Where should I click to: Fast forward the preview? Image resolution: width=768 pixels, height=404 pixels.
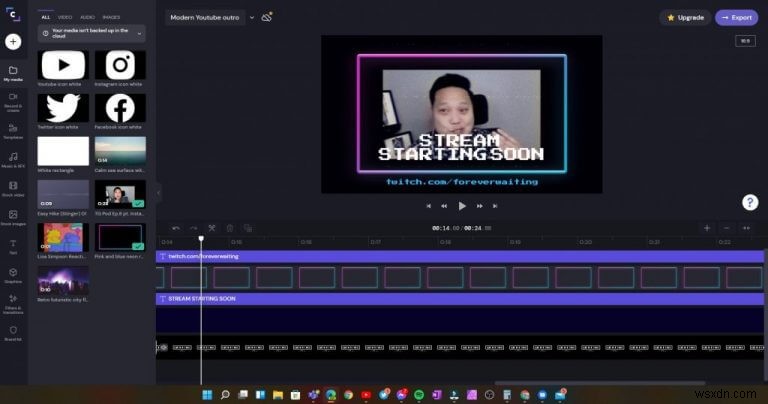480,206
